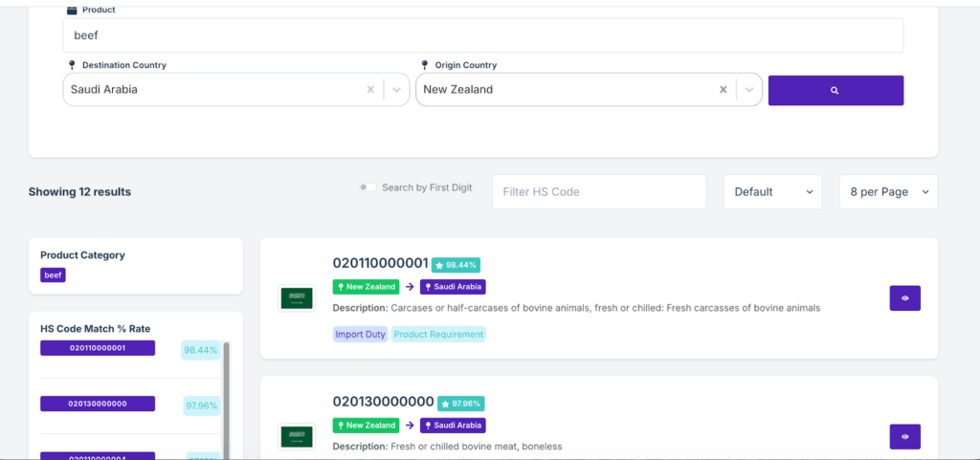Screen dimensions: 980x460
Task: Open the Default sort dropdown
Action: 772,192
